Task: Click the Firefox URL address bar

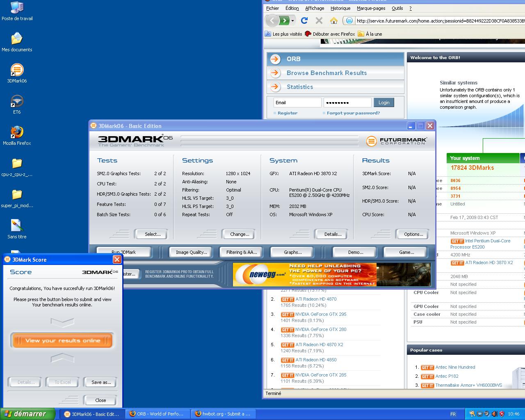Action: 435,21
